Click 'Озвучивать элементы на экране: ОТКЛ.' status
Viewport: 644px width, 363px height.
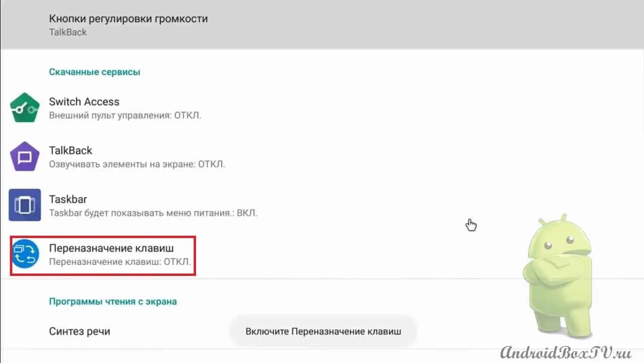click(137, 164)
